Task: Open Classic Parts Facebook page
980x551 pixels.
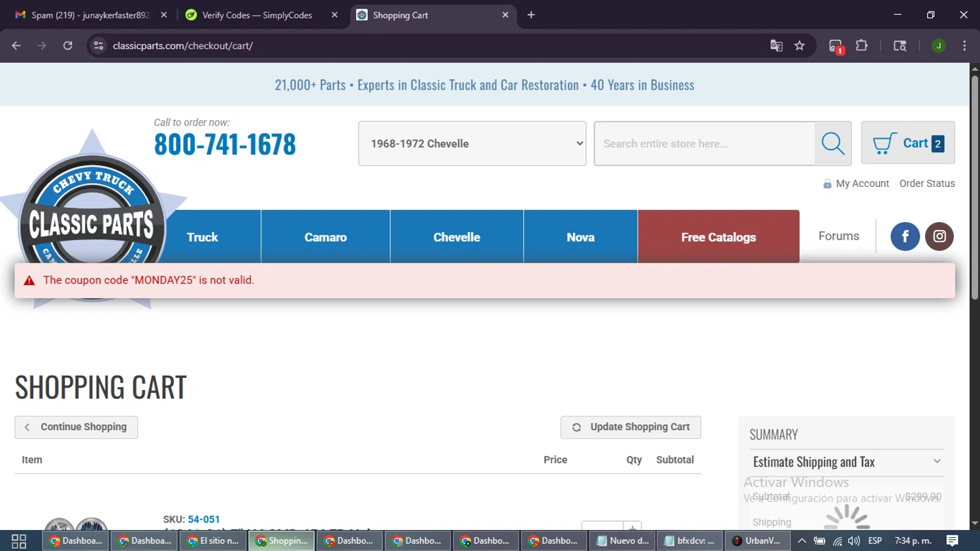Action: point(905,237)
